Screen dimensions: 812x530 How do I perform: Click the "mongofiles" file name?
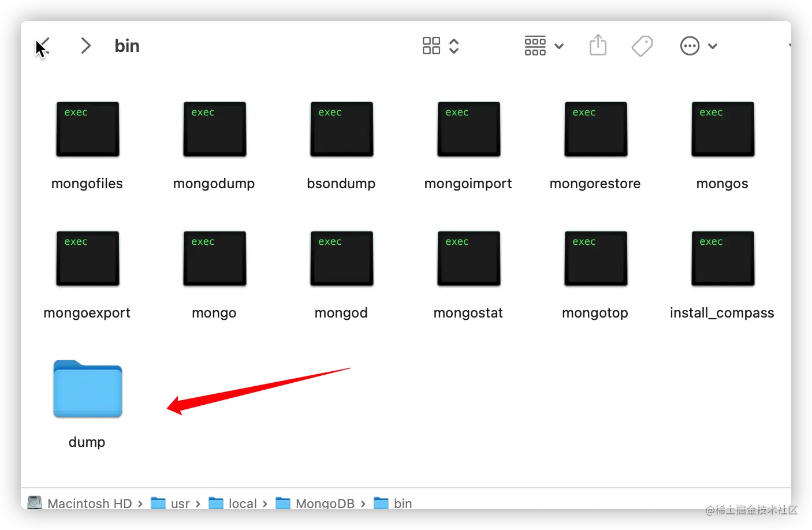coord(87,184)
